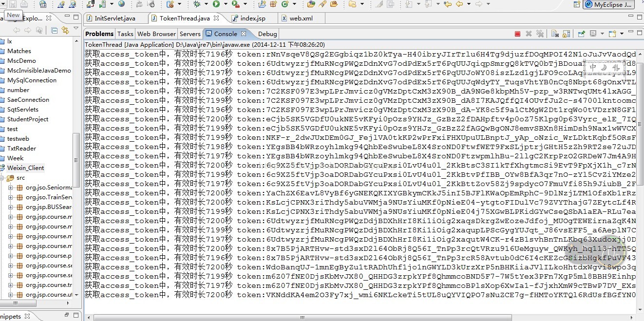Viewport: 644px width, 321px height.
Task: Click the Clear Console icon
Action: pos(555,34)
